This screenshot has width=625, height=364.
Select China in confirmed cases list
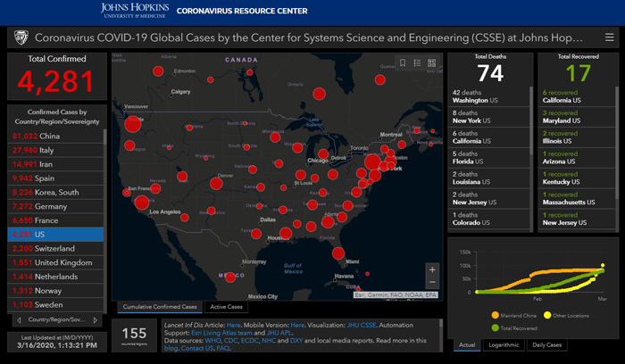(x=55, y=136)
